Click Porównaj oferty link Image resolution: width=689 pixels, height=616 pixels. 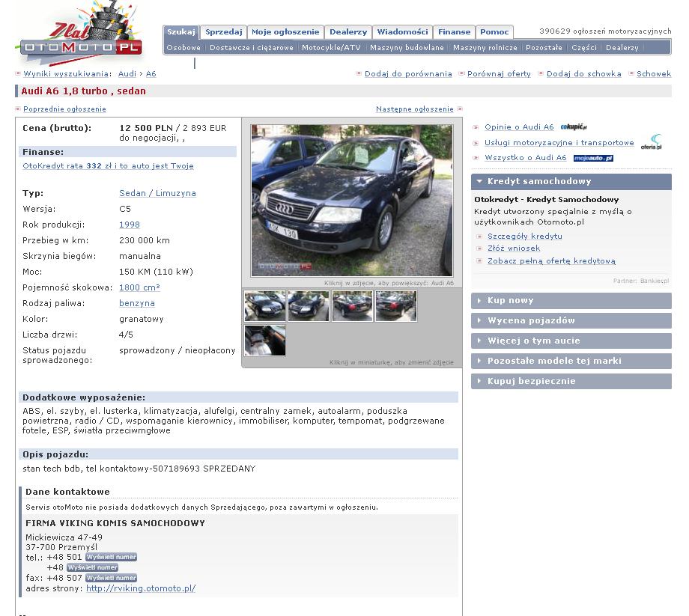(x=499, y=74)
